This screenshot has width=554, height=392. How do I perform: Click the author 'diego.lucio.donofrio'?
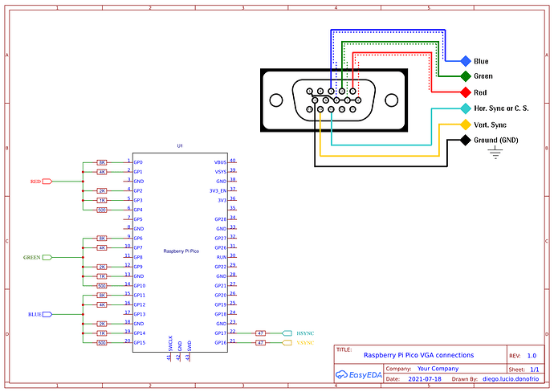tap(511, 379)
